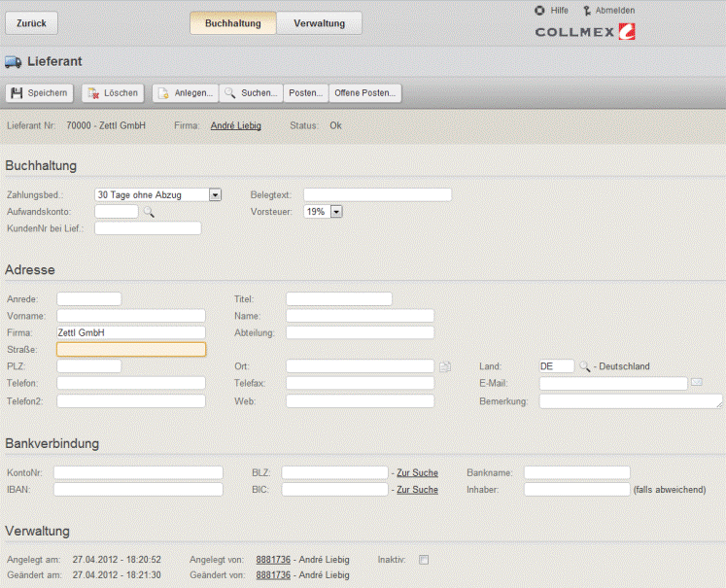Open the Zahlungsbed. 30 Tage ohne Abzug combo

coord(157,195)
